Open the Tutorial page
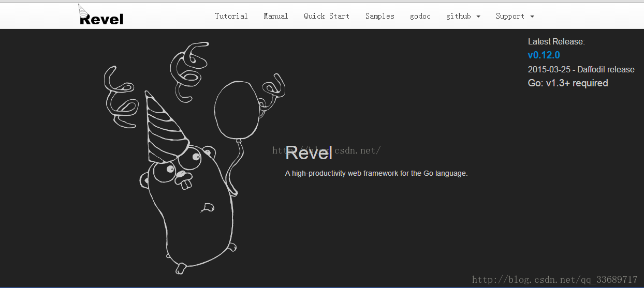The image size is (644, 290). coord(231,16)
